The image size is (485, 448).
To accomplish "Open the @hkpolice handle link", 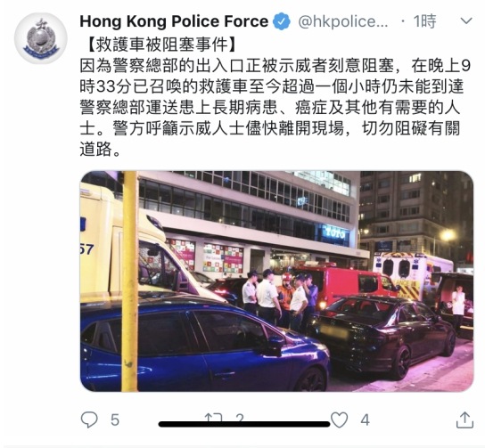I will point(342,21).
